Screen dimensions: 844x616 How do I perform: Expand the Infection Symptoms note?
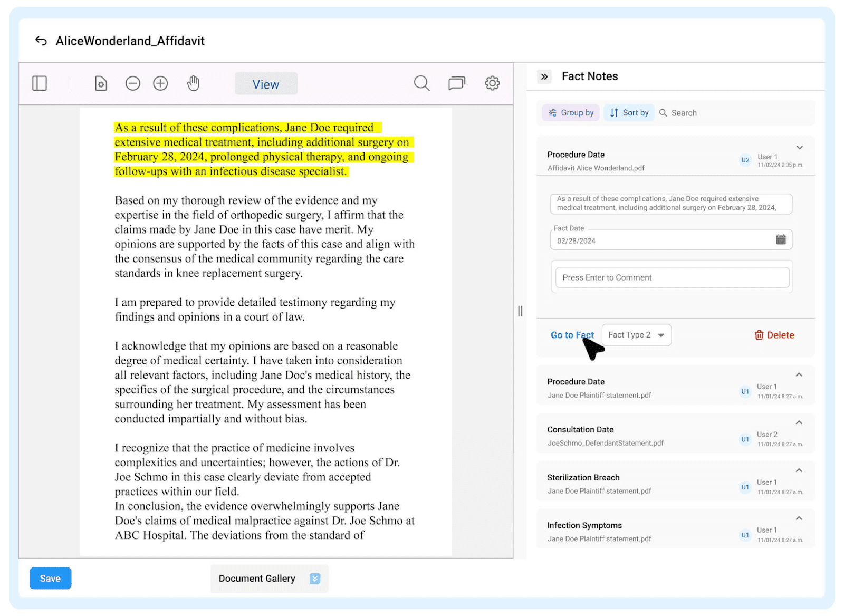[799, 518]
